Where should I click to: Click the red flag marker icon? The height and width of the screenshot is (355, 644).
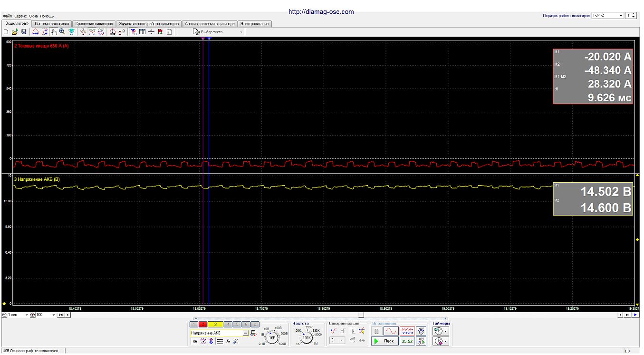click(x=160, y=32)
